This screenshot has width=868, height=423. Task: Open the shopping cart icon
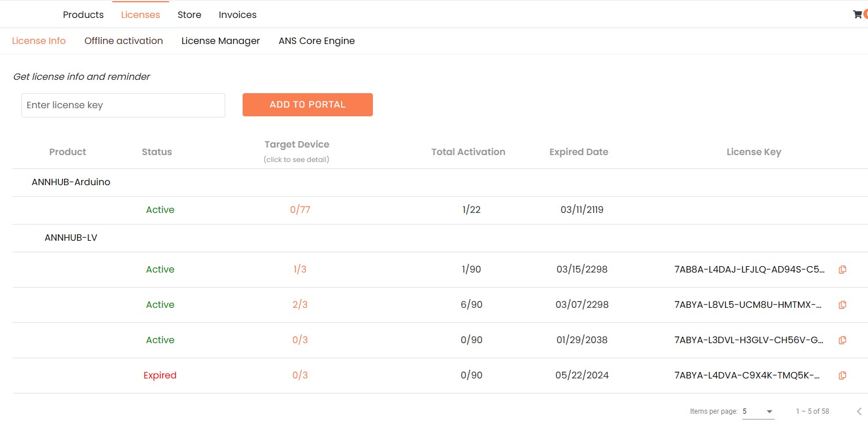coord(858,14)
